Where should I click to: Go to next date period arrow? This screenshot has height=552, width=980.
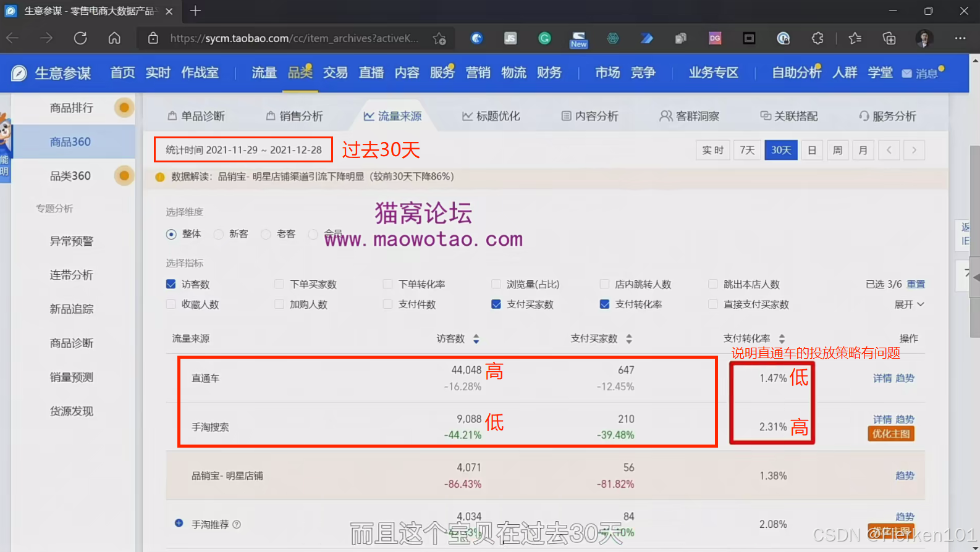coord(914,150)
